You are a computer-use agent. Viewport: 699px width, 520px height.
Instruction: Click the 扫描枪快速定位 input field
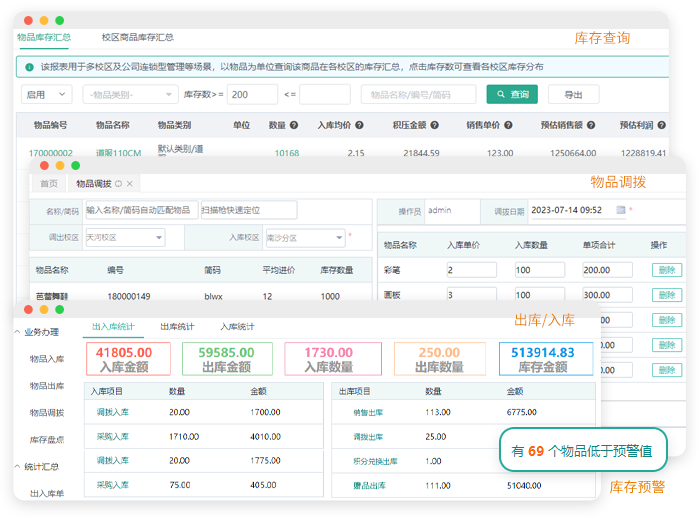pos(249,210)
